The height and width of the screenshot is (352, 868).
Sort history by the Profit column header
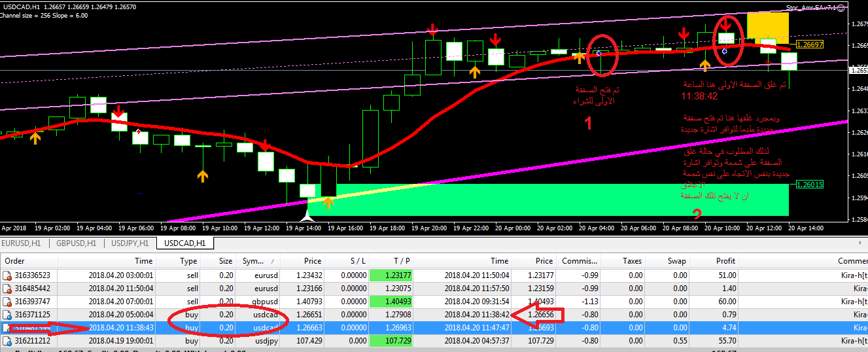point(725,261)
